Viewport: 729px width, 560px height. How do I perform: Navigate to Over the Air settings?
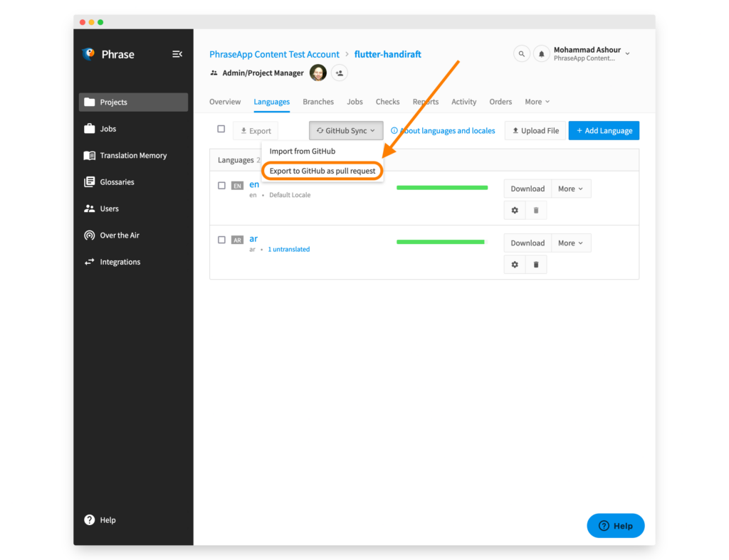pos(120,235)
